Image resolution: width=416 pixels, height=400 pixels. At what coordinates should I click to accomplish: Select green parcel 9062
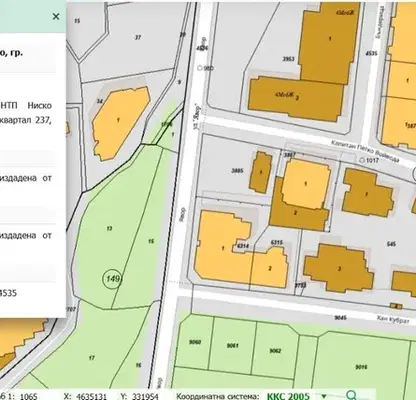[275, 351]
